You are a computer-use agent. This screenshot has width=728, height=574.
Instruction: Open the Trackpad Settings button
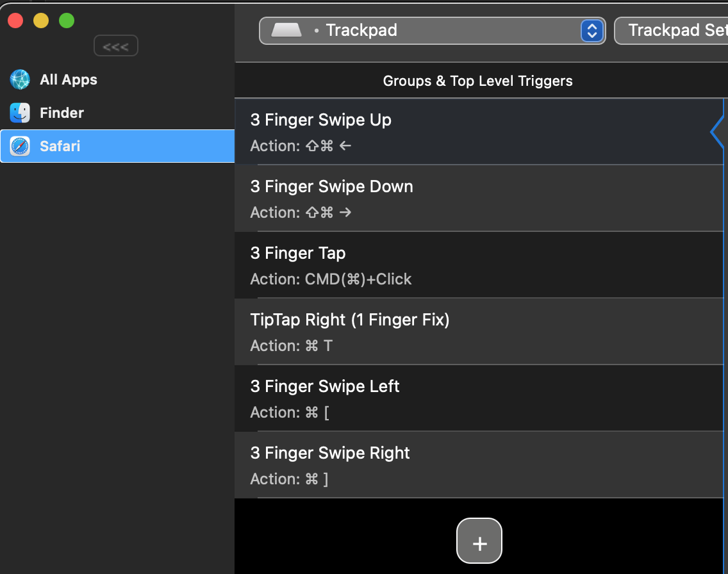(x=673, y=30)
